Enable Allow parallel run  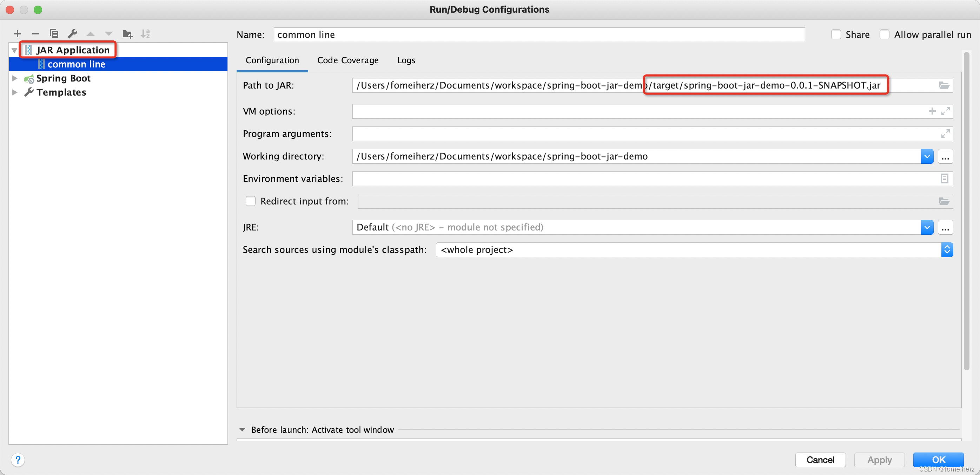click(885, 35)
